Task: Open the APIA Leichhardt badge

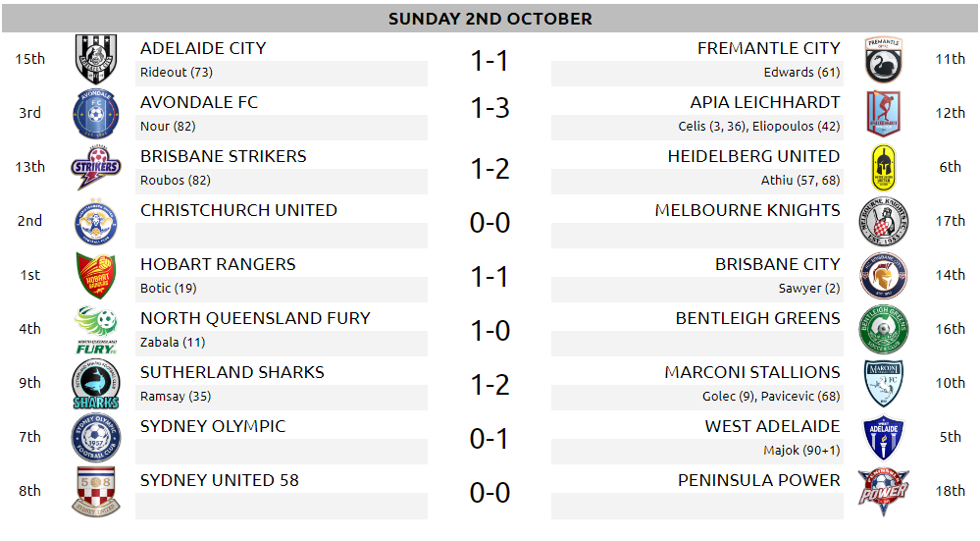Action: pos(883,113)
